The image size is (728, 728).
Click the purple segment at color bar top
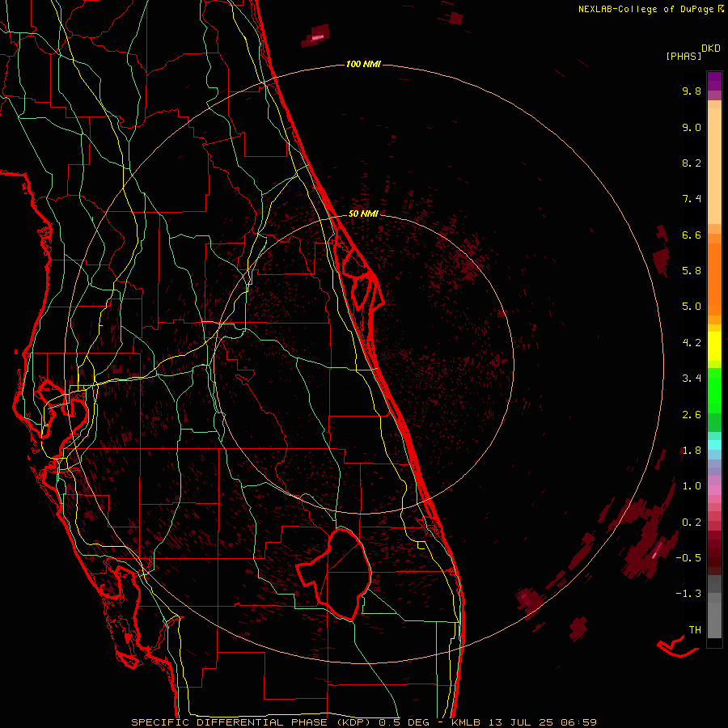click(714, 81)
